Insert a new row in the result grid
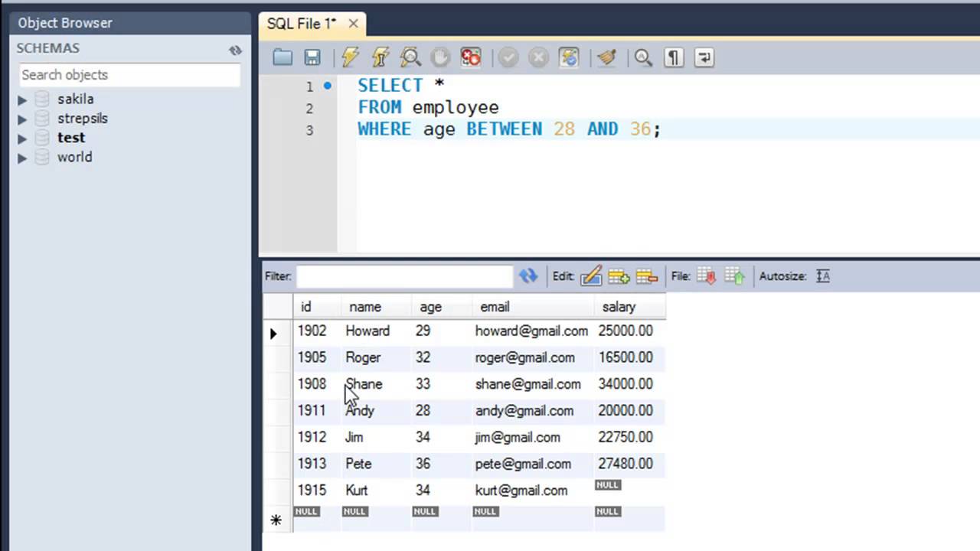 point(619,276)
